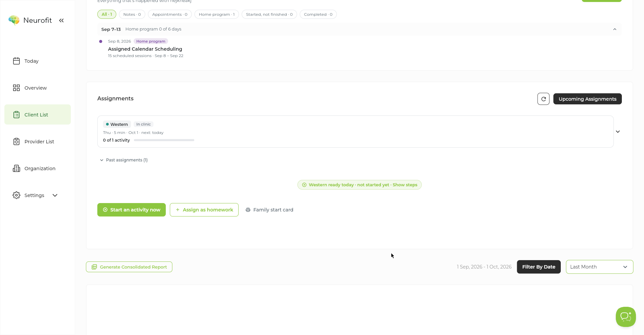Click the Organization building icon
Viewport: 644px width, 335px height.
pos(16,168)
